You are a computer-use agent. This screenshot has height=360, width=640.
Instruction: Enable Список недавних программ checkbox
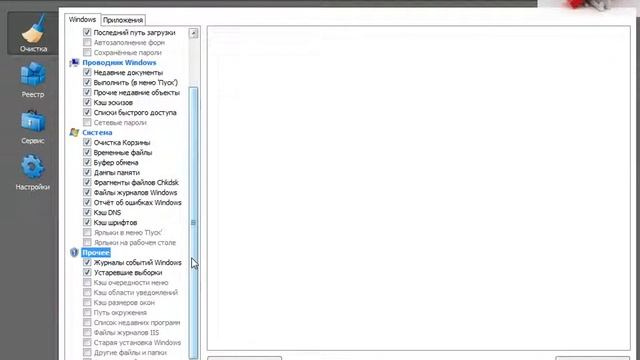click(87, 322)
